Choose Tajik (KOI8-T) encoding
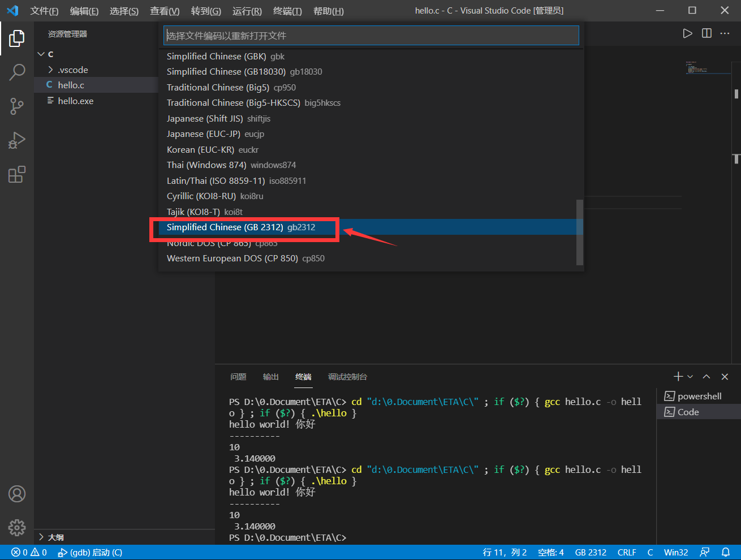The width and height of the screenshot is (741, 560). tap(371, 212)
